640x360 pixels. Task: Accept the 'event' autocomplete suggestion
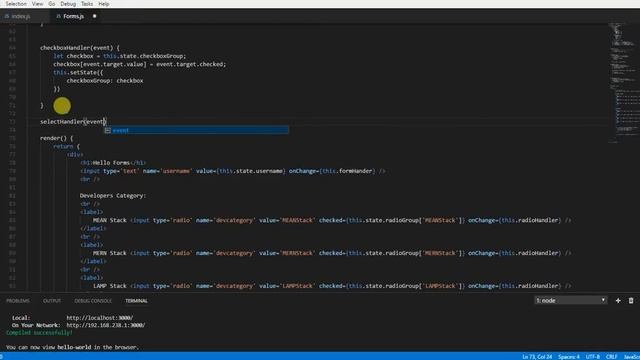pos(196,130)
